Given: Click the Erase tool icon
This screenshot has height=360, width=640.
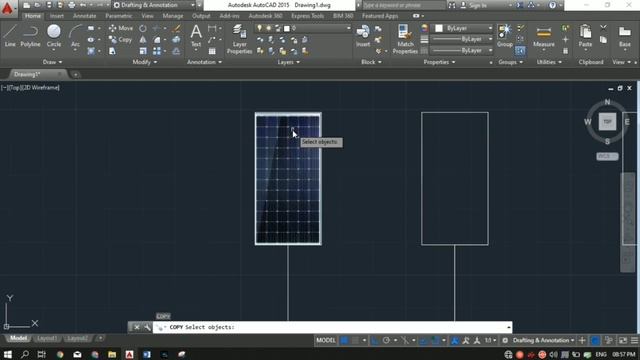Looking at the screenshot, I should [x=176, y=28].
